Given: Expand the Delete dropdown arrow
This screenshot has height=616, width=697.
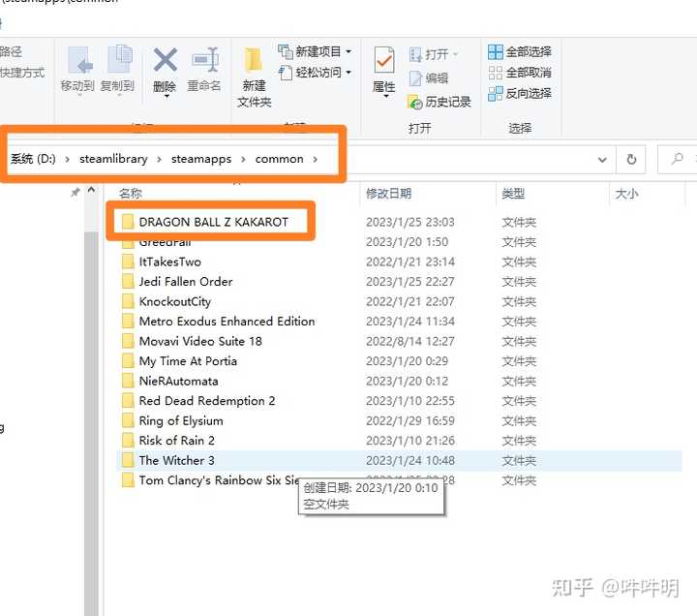Looking at the screenshot, I should coord(167,96).
